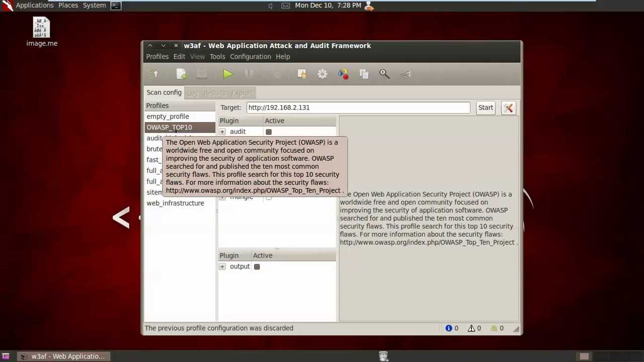Click the rightmost proxy tool icon
The image size is (644, 362).
[x=405, y=74]
